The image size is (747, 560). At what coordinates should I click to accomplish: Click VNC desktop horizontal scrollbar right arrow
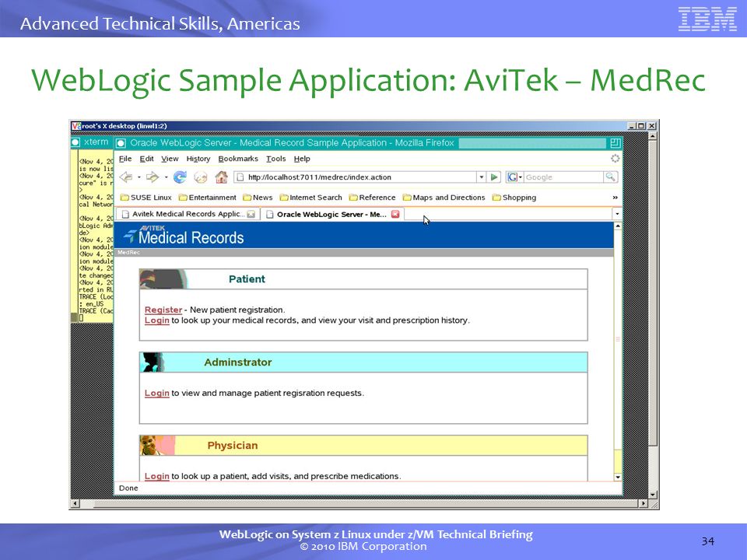click(x=644, y=503)
